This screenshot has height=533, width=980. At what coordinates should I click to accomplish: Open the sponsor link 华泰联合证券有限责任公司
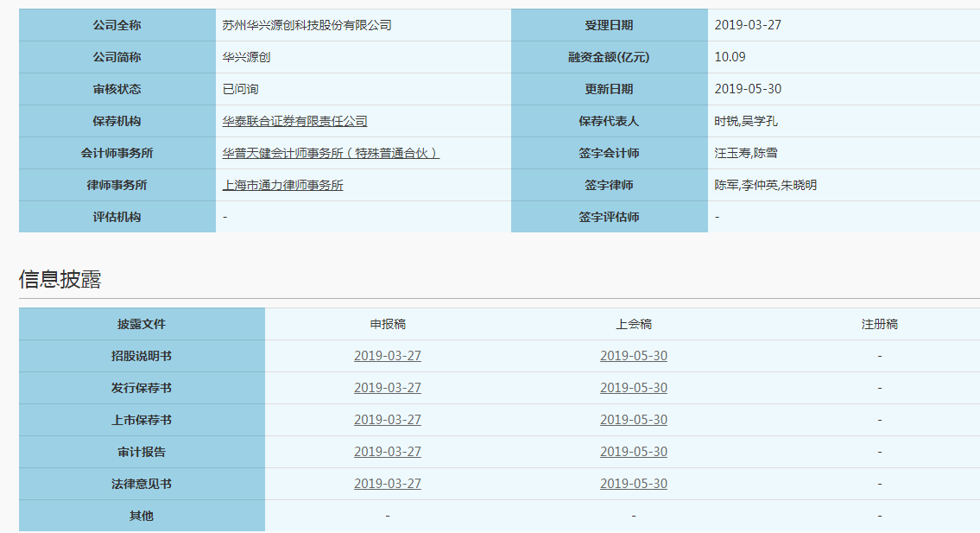pyautogui.click(x=294, y=121)
